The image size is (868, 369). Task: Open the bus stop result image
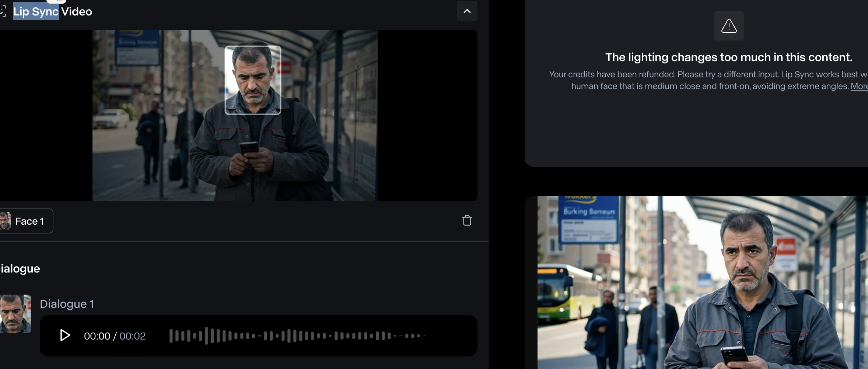(x=703, y=282)
